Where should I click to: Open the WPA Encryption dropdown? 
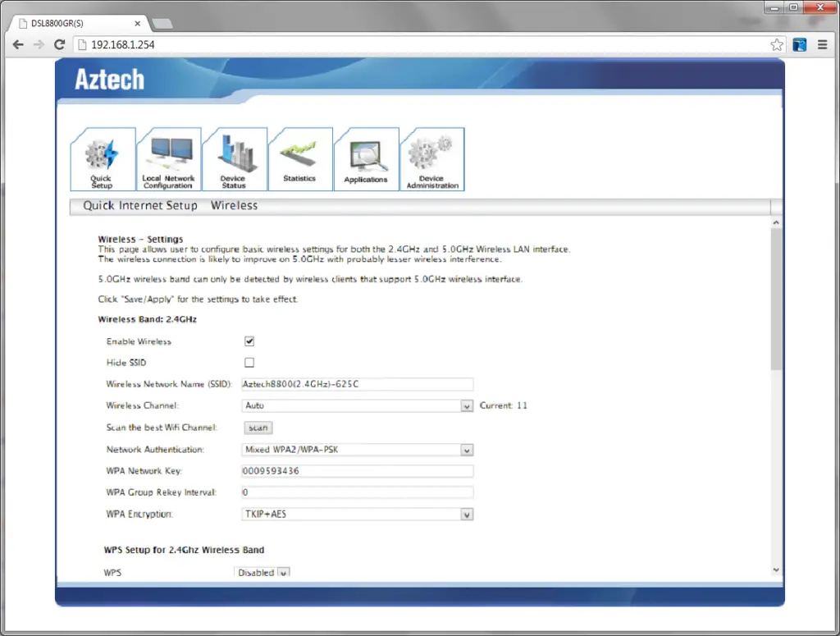pos(358,515)
